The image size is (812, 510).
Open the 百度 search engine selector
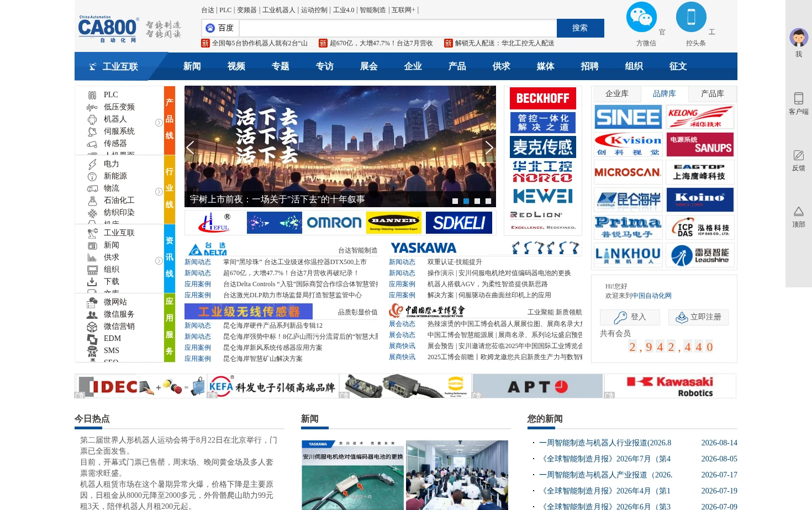(x=220, y=28)
